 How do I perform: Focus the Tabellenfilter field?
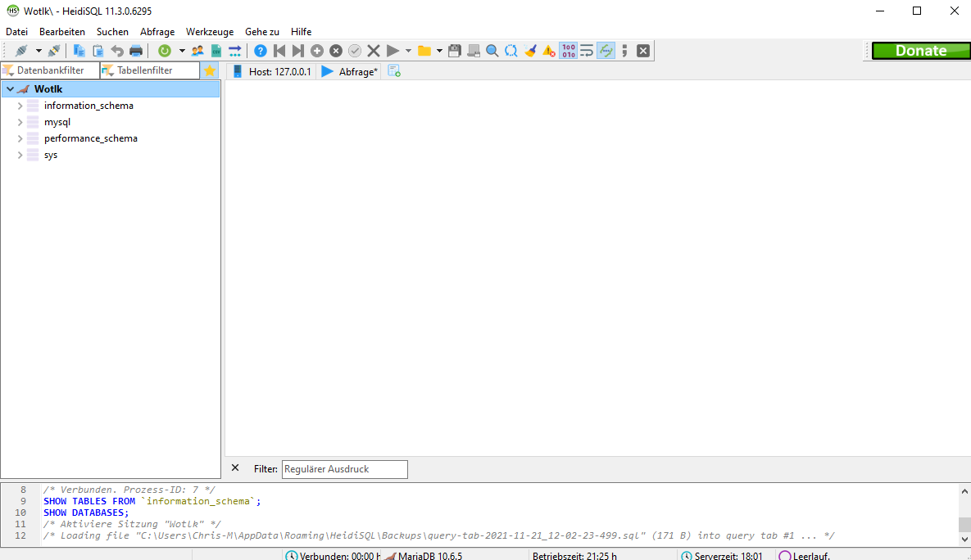[151, 70]
